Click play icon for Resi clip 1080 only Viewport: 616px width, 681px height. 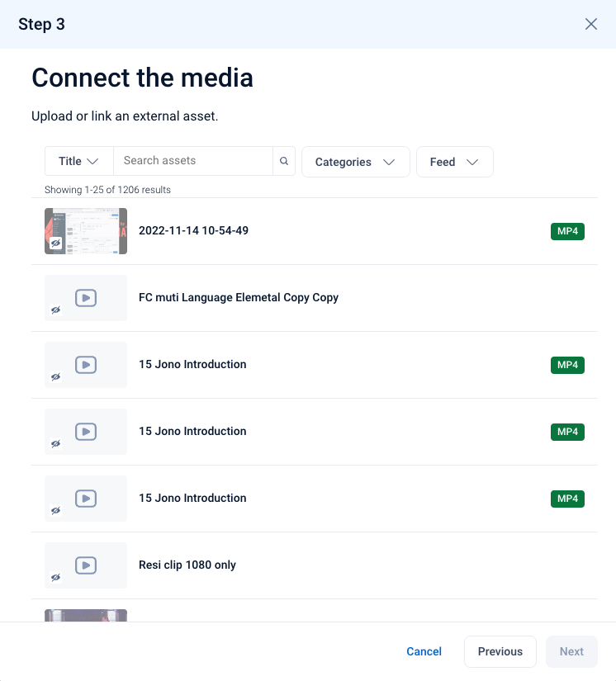(86, 565)
